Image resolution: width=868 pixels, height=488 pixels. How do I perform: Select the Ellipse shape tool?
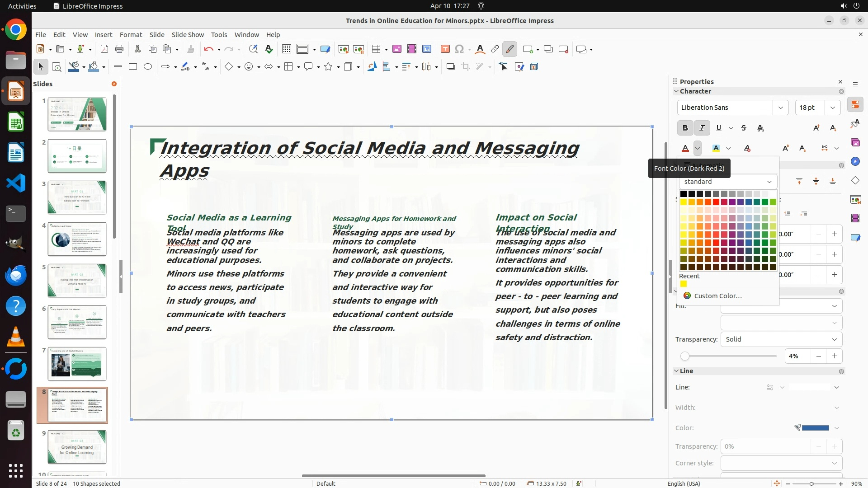tap(148, 67)
